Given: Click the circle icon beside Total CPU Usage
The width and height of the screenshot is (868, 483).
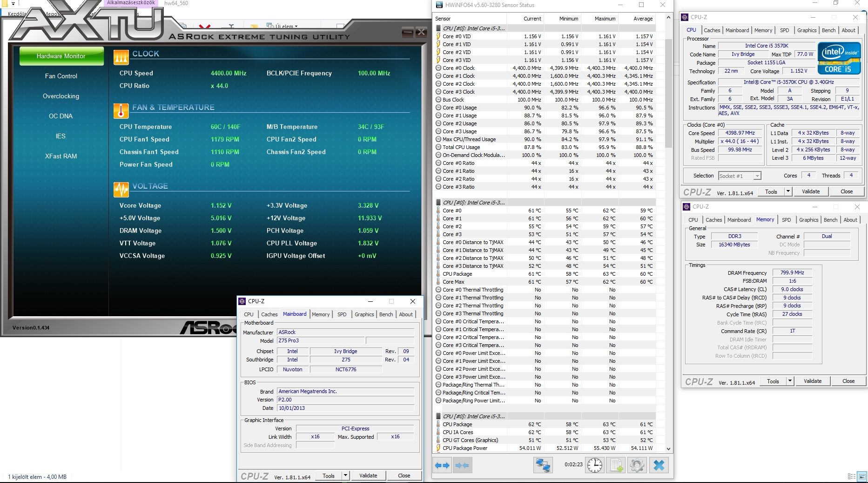Looking at the screenshot, I should [438, 147].
